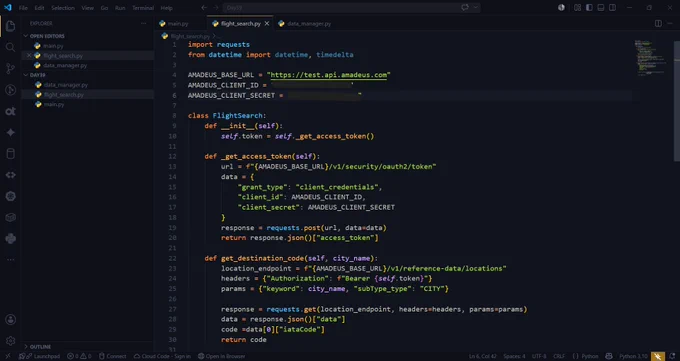
Task: Select main.py under Open Editors
Action: click(x=53, y=46)
